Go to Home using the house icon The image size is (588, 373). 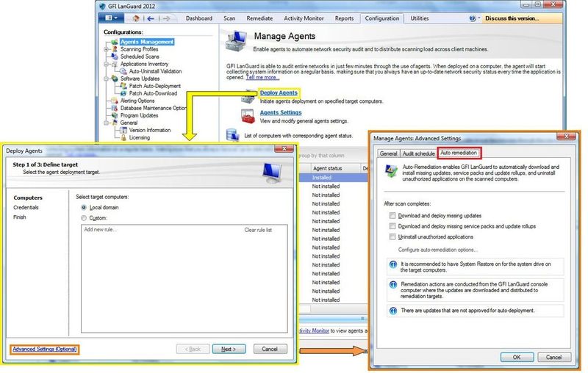click(x=136, y=18)
